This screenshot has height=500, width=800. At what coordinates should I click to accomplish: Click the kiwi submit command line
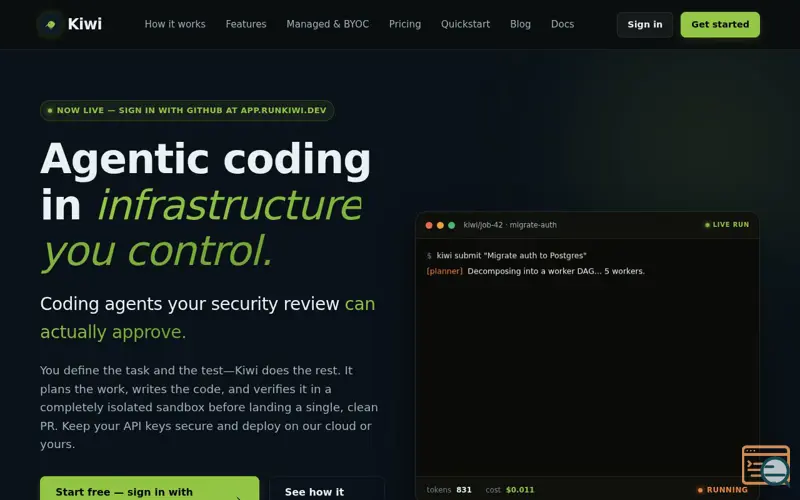point(507,256)
